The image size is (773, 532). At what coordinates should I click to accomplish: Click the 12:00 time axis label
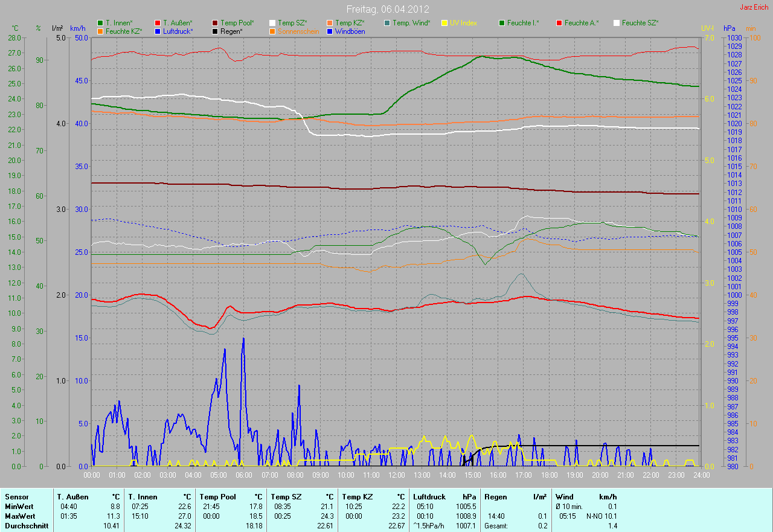pyautogui.click(x=396, y=475)
